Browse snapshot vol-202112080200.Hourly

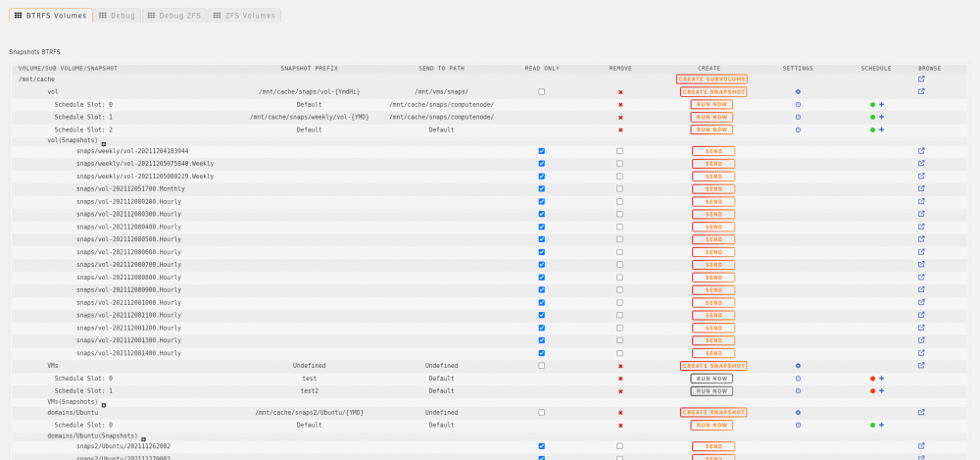921,201
